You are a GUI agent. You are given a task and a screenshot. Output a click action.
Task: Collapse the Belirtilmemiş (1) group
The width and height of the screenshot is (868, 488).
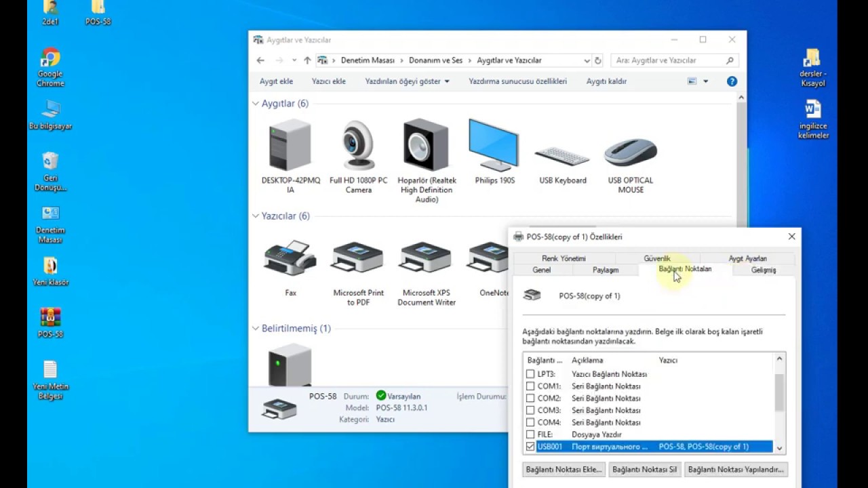point(256,329)
